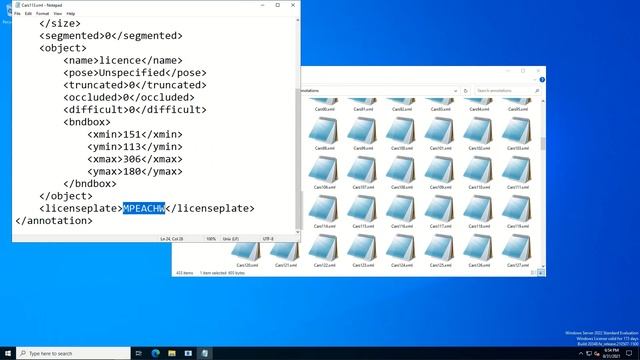Switch Explorer to details view
640x360 pixels.
point(533,273)
